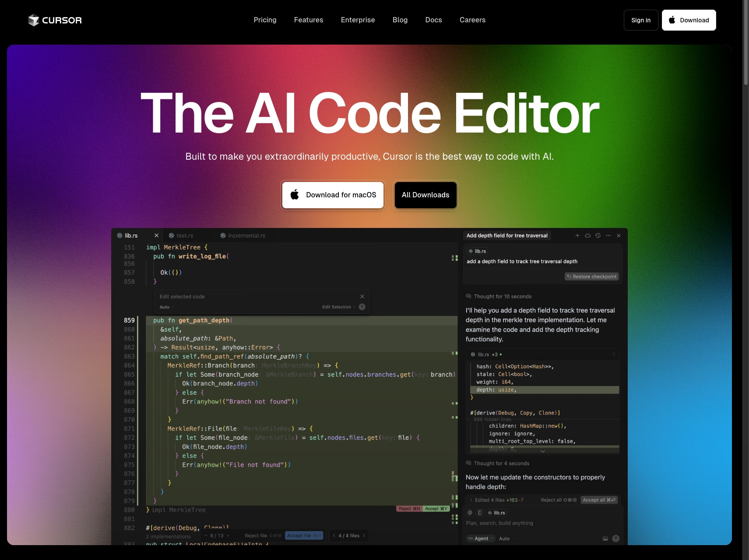Click Restore checkpoint

click(x=591, y=276)
